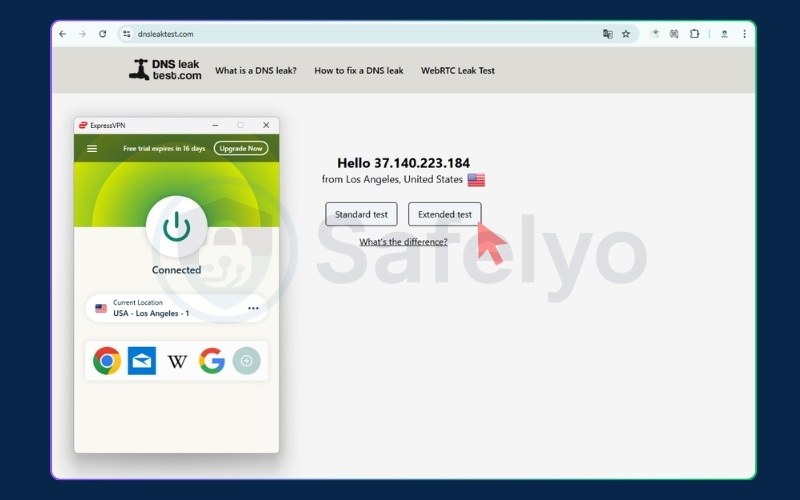Toggle the ExpressVPN power button
This screenshot has width=800, height=500.
[177, 227]
